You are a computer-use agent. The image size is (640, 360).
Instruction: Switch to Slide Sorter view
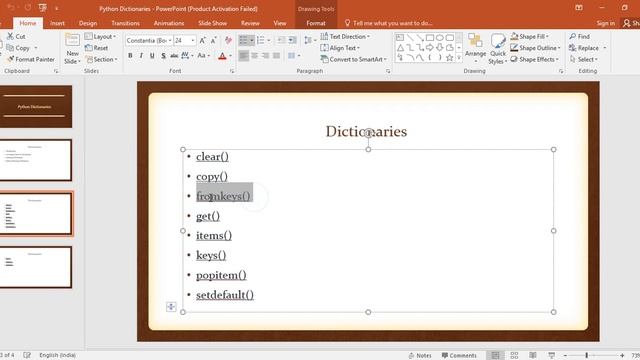point(514,356)
